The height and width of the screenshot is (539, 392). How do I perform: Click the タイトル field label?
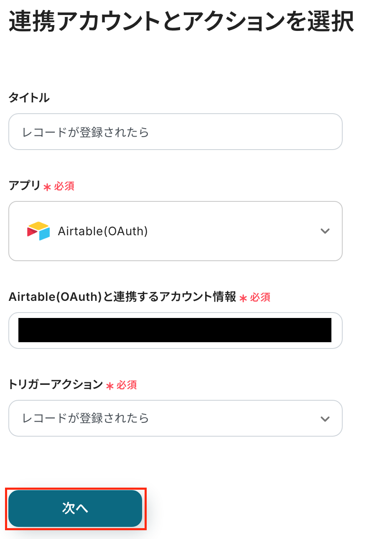pyautogui.click(x=29, y=98)
